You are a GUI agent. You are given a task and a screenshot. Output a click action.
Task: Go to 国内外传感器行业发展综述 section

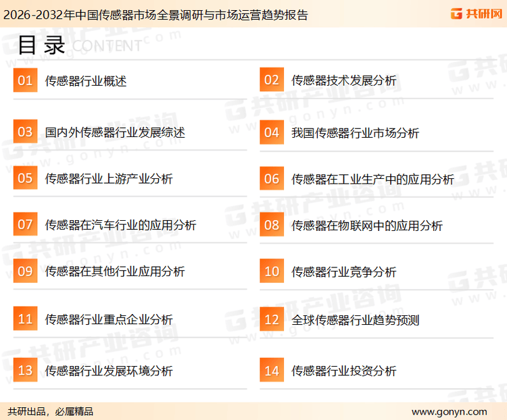click(115, 132)
